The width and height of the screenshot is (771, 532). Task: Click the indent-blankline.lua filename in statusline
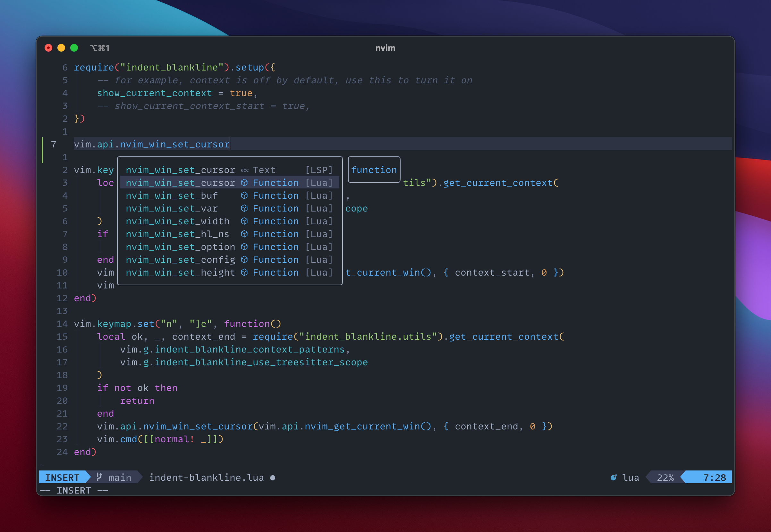[206, 477]
